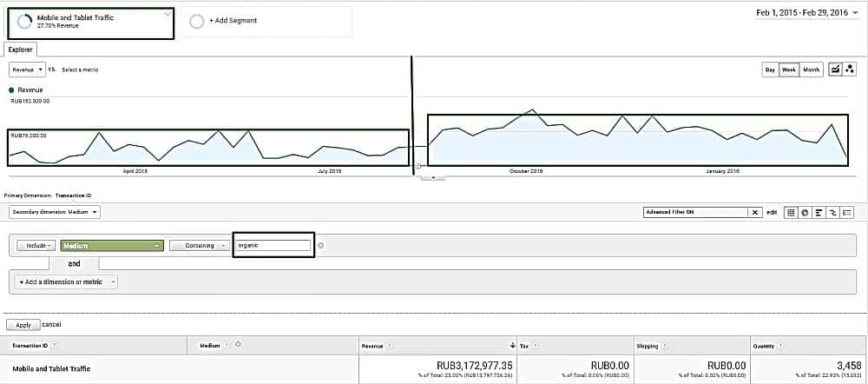The image size is (868, 384).
Task: Sort by Transaction ID column header
Action: pyautogui.click(x=30, y=345)
